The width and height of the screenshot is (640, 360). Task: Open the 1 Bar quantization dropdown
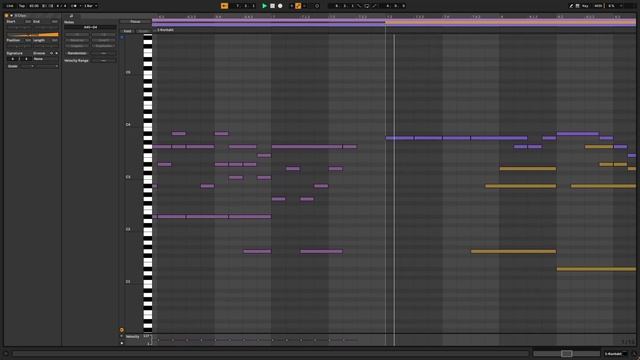[90, 6]
